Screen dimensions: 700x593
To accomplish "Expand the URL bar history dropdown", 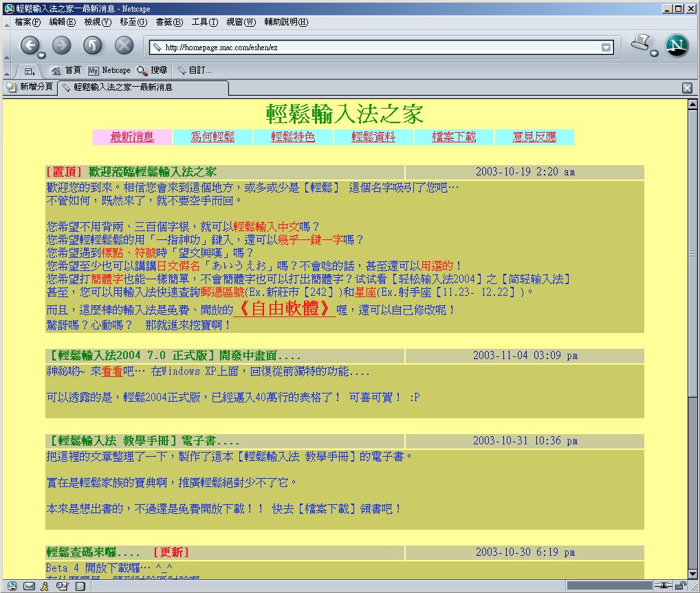I will tap(606, 47).
